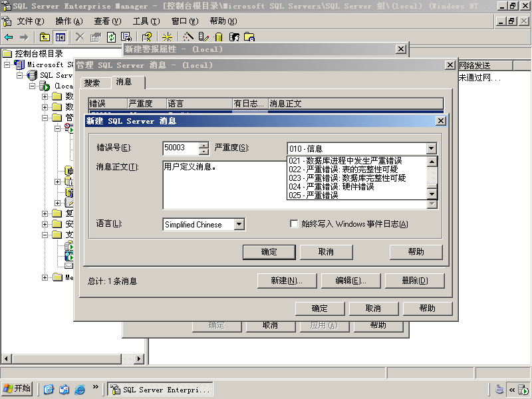The image size is (532, 399).
Task: Open the severity dropdown arrow
Action: pyautogui.click(x=431, y=148)
